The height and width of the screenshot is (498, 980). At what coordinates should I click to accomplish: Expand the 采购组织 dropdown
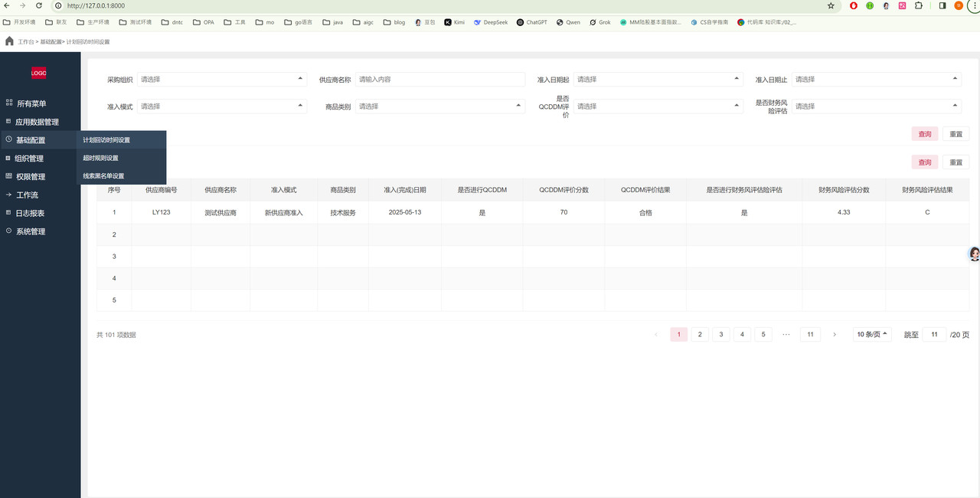click(222, 79)
